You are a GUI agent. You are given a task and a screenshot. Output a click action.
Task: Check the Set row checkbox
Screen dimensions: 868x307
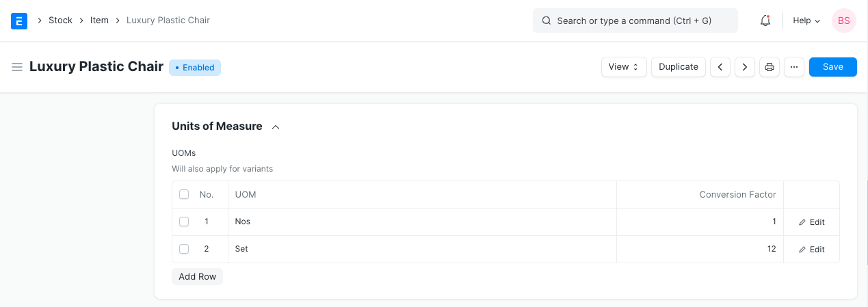click(184, 249)
